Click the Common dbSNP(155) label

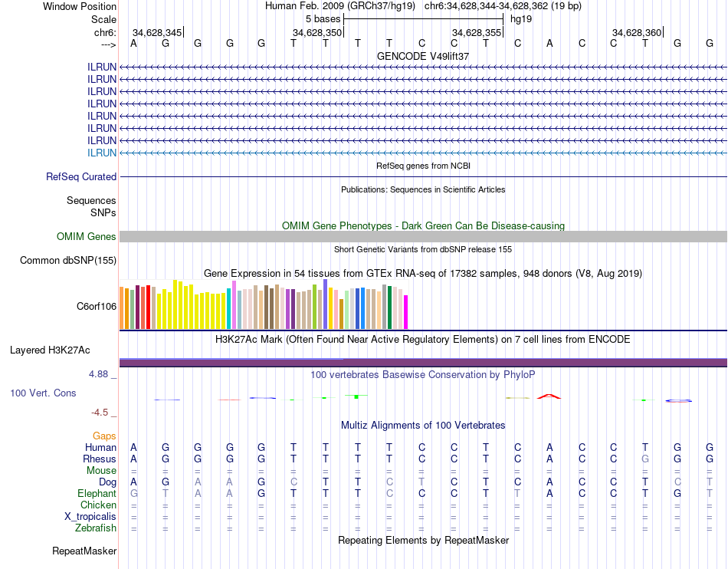67,260
